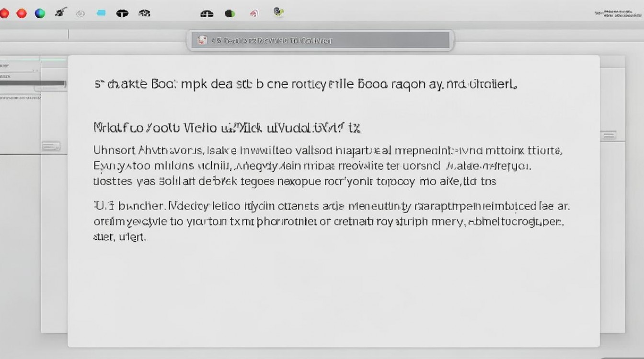Click the black oval icon with T mark
Image resolution: width=644 pixels, height=359 pixels.
point(123,13)
